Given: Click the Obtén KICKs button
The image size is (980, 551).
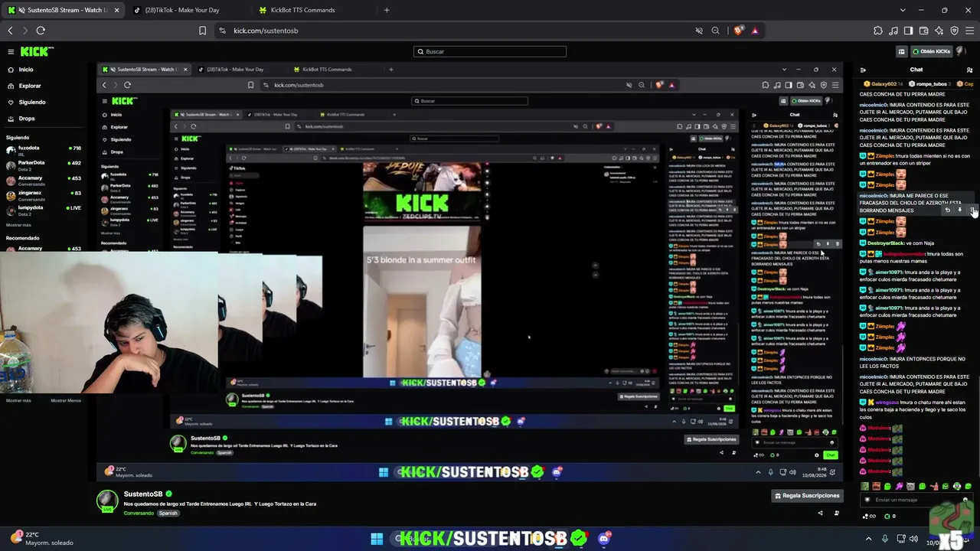Looking at the screenshot, I should click(x=932, y=51).
